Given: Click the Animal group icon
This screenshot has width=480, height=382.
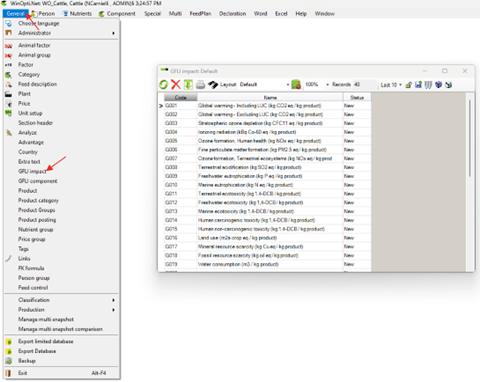Looking at the screenshot, I should pos(9,55).
